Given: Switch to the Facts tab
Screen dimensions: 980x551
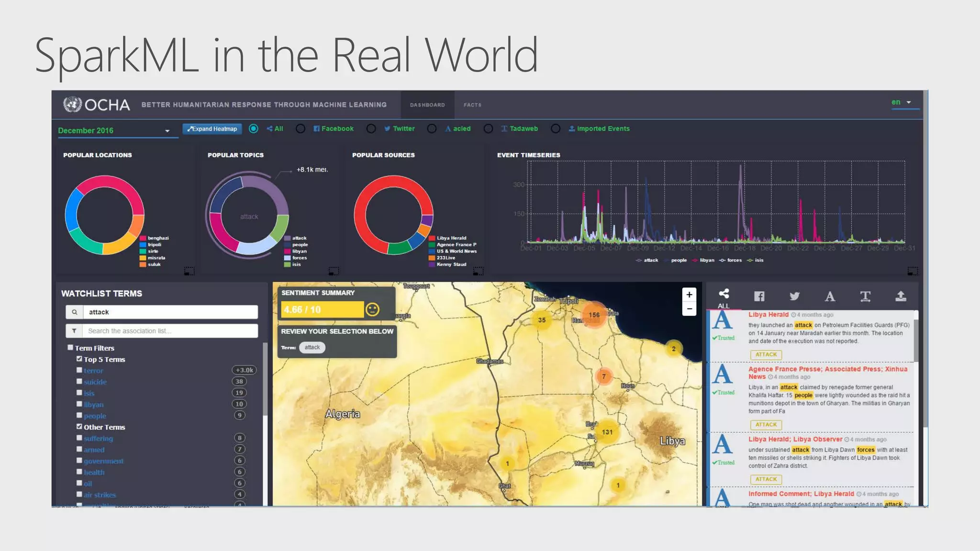Looking at the screenshot, I should 472,105.
